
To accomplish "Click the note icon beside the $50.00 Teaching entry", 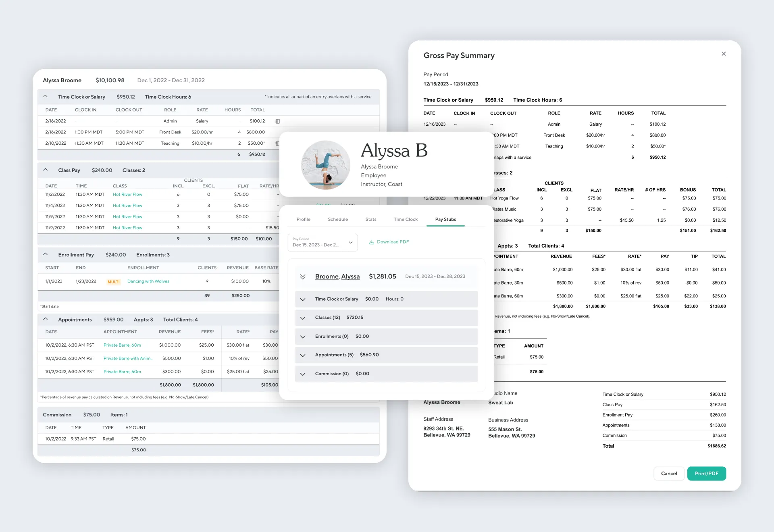I will 278,143.
